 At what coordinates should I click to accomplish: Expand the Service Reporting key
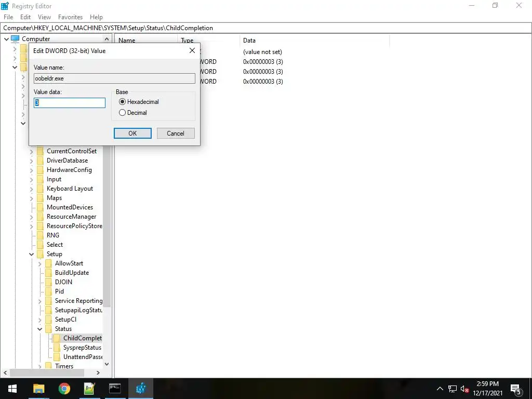point(39,301)
